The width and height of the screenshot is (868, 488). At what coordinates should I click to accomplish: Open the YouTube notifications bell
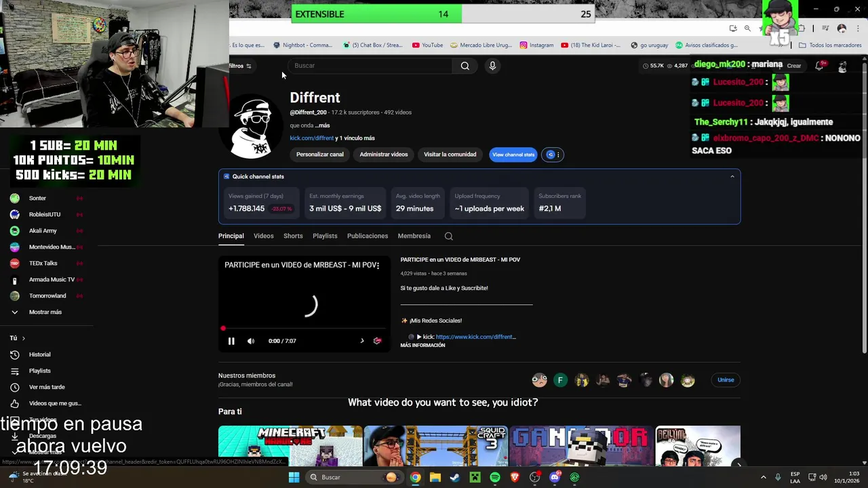pos(819,66)
